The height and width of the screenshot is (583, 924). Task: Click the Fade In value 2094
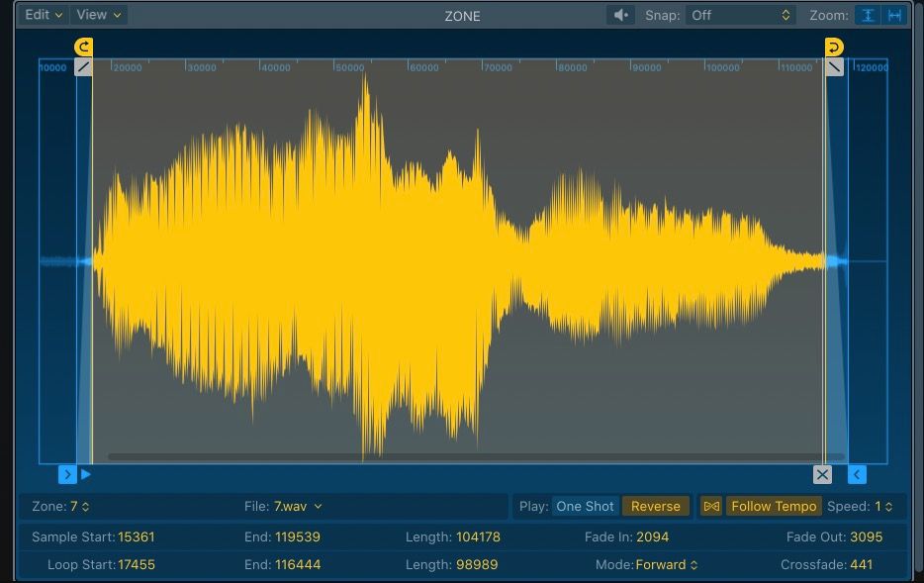[x=654, y=537]
